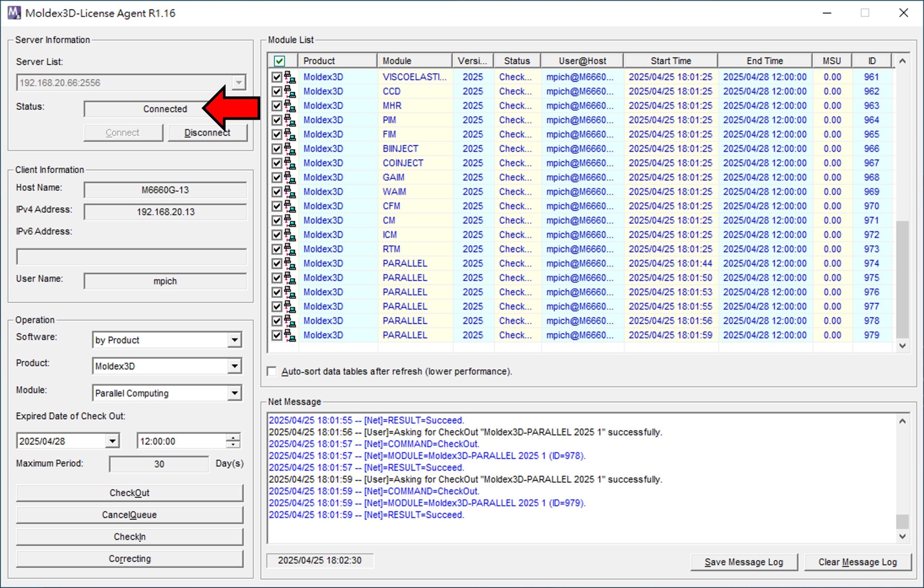924x588 pixels.
Task: Toggle the select-all checkbox in header
Action: [279, 61]
